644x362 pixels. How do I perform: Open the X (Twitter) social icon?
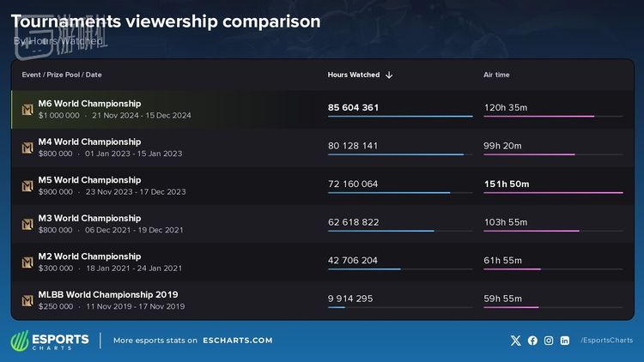coord(515,341)
